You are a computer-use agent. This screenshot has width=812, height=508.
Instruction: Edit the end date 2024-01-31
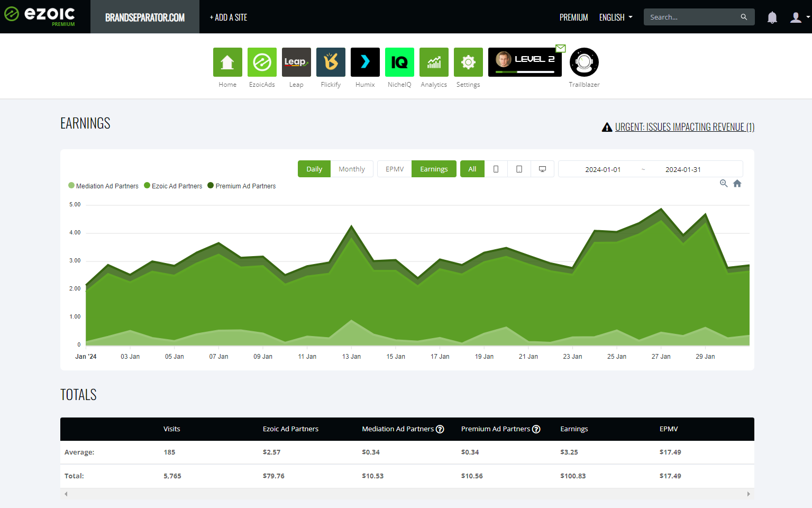tap(683, 169)
